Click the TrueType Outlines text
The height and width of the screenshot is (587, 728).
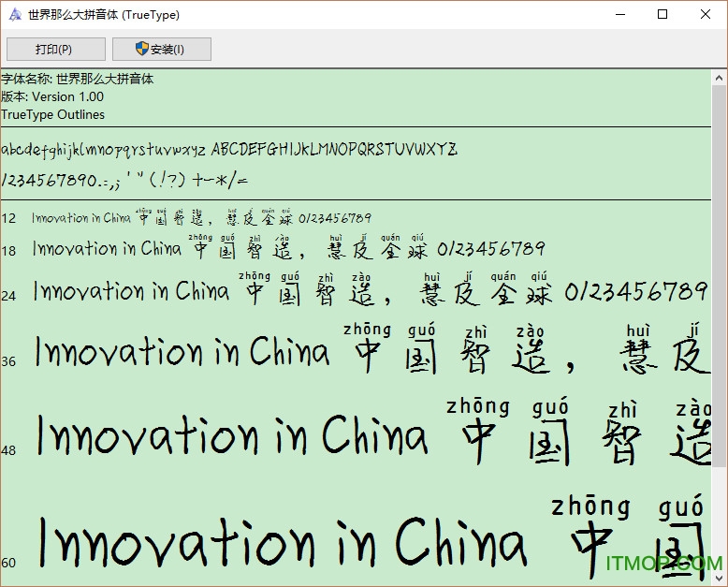tap(53, 114)
